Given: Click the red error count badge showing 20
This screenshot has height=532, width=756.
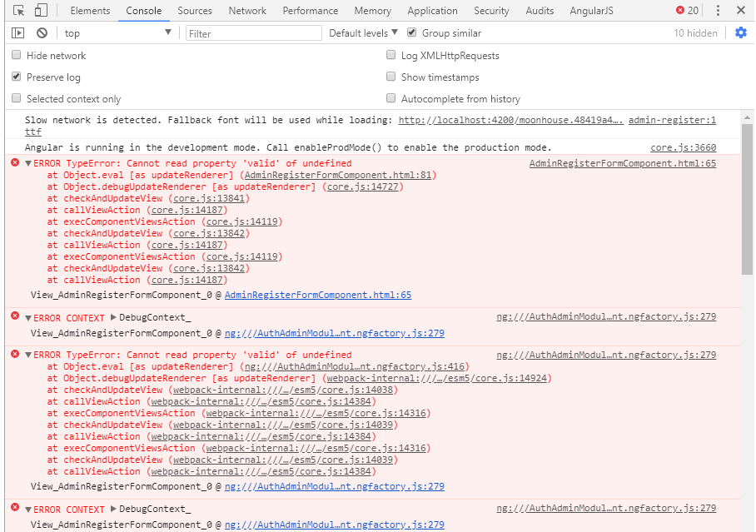Looking at the screenshot, I should (687, 10).
